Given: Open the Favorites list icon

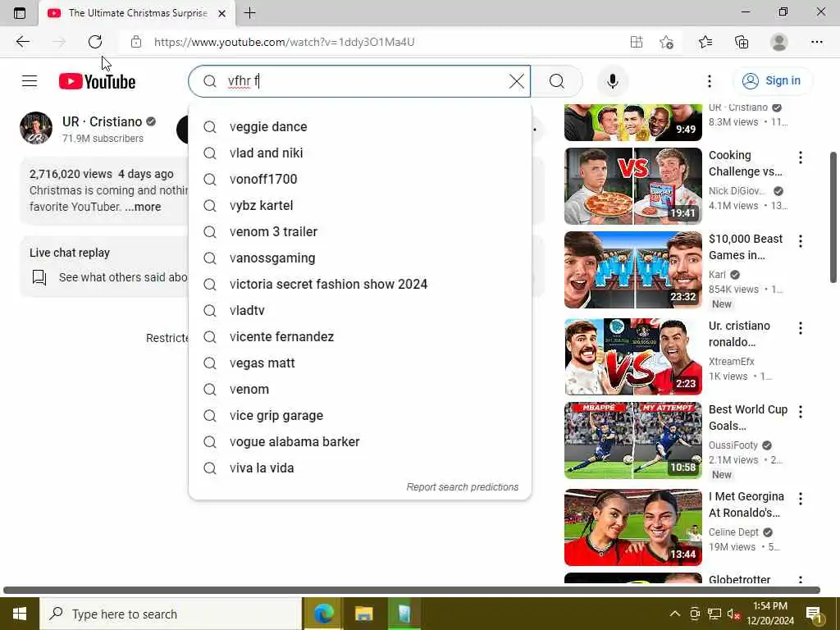Looking at the screenshot, I should 705,42.
